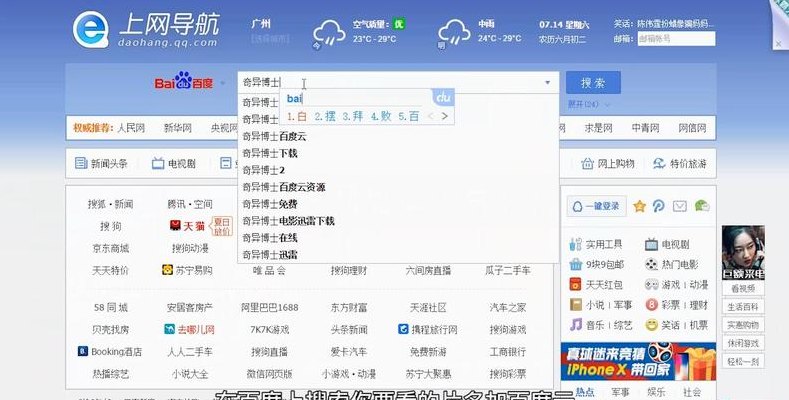This screenshot has height=400, width=789.
Task: Click the Tmall 天猫 logo icon
Action: pyautogui.click(x=175, y=225)
